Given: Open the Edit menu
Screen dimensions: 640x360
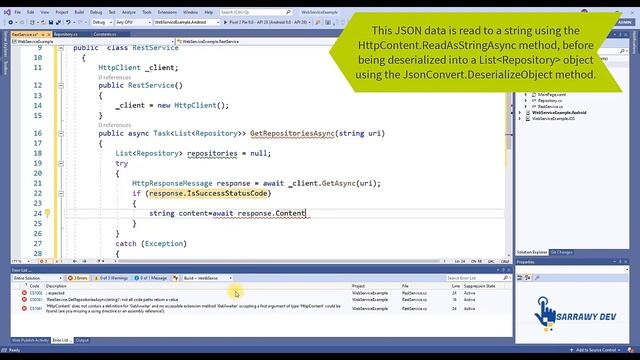Looking at the screenshot, I should pos(31,12).
